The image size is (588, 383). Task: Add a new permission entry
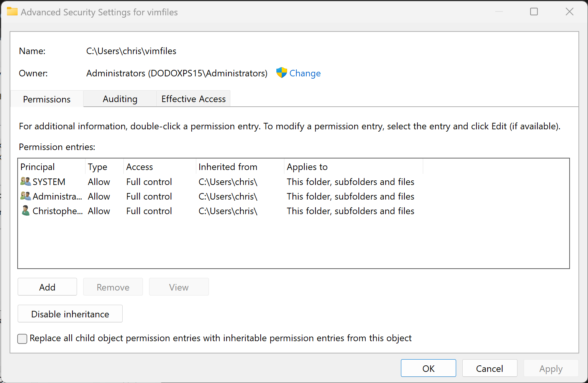[47, 287]
